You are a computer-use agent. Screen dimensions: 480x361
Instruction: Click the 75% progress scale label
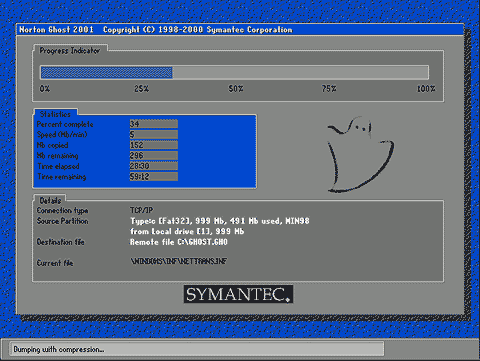329,89
